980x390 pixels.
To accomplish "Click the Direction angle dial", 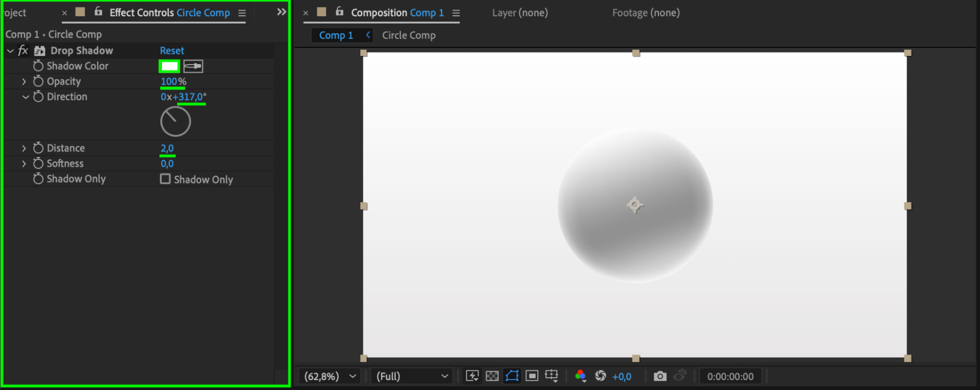I will [176, 122].
